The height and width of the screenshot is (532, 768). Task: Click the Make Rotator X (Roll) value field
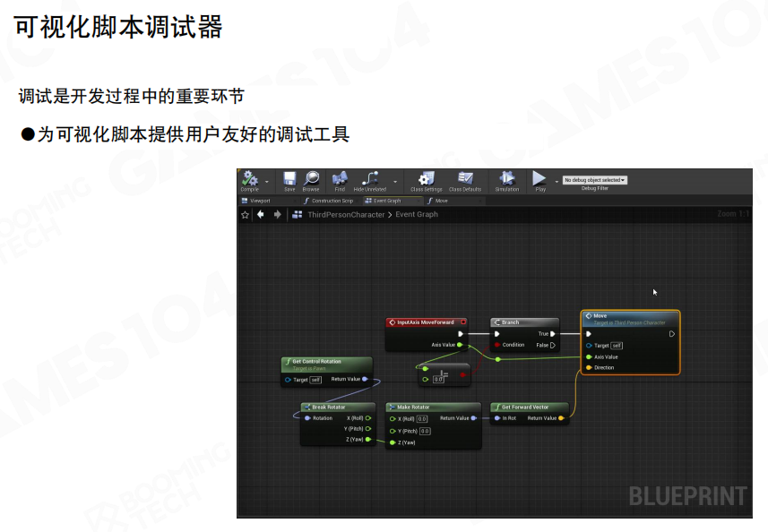click(x=422, y=418)
